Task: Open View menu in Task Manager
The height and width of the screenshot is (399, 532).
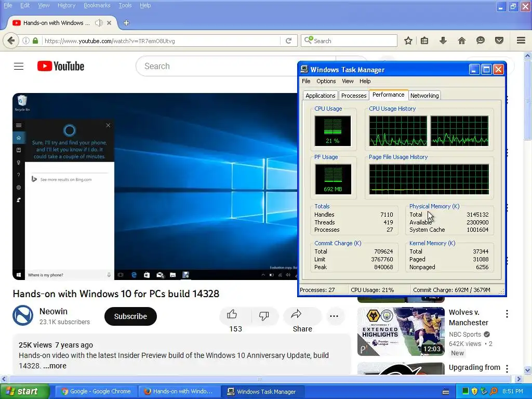Action: [x=348, y=81]
